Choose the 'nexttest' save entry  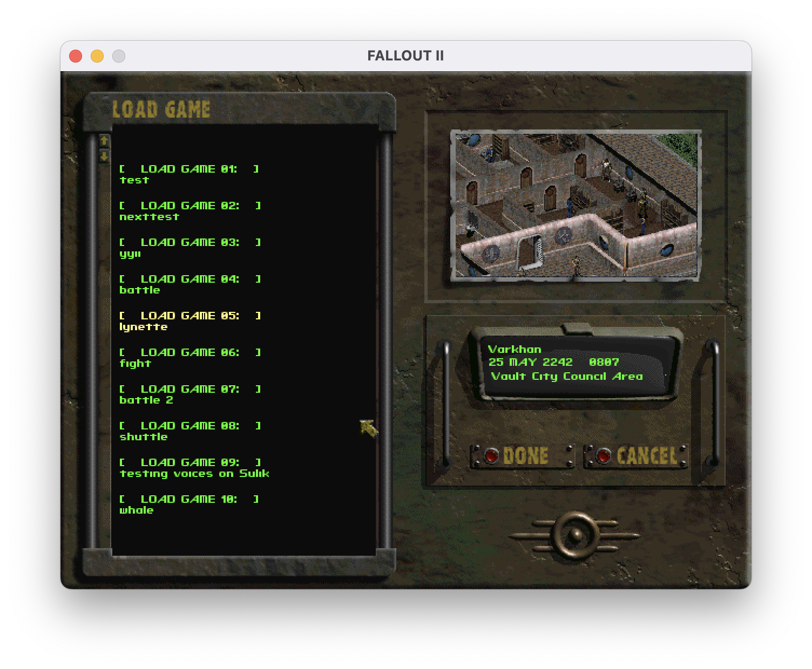point(149,217)
